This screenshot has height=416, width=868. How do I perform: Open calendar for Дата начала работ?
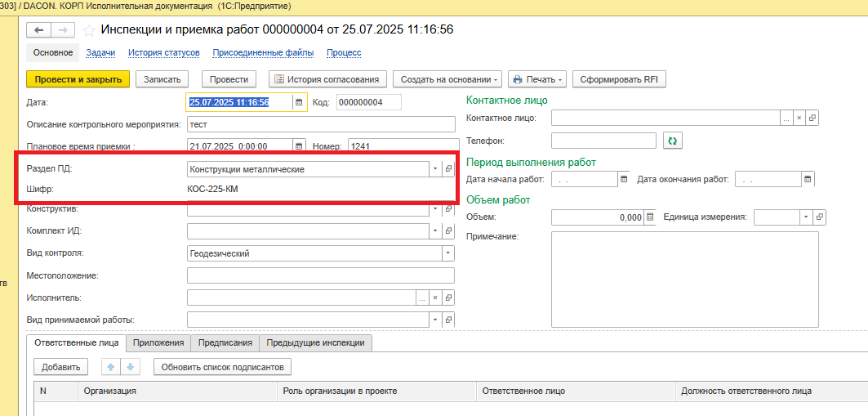[624, 179]
